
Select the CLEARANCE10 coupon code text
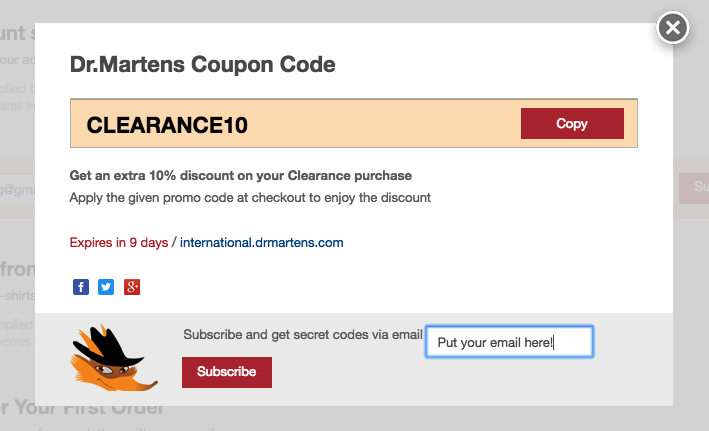pyautogui.click(x=167, y=126)
